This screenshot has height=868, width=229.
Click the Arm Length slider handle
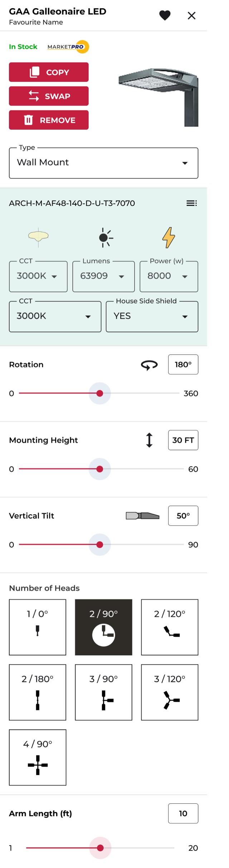[101, 848]
